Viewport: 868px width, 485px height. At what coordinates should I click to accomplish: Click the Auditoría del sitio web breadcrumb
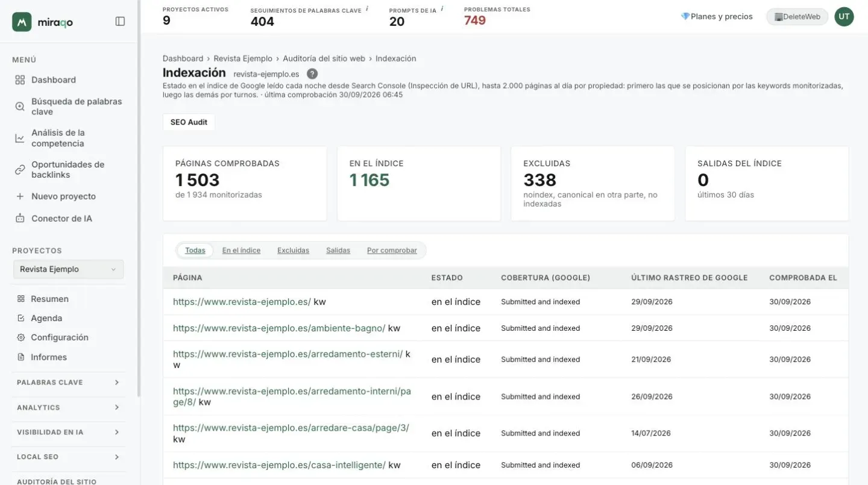coord(324,58)
